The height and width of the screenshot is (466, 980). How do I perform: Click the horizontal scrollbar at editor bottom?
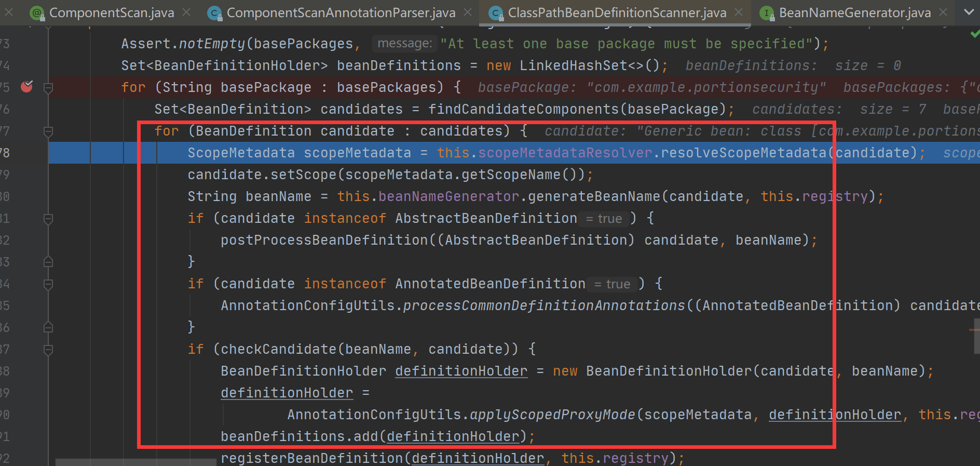click(x=136, y=462)
